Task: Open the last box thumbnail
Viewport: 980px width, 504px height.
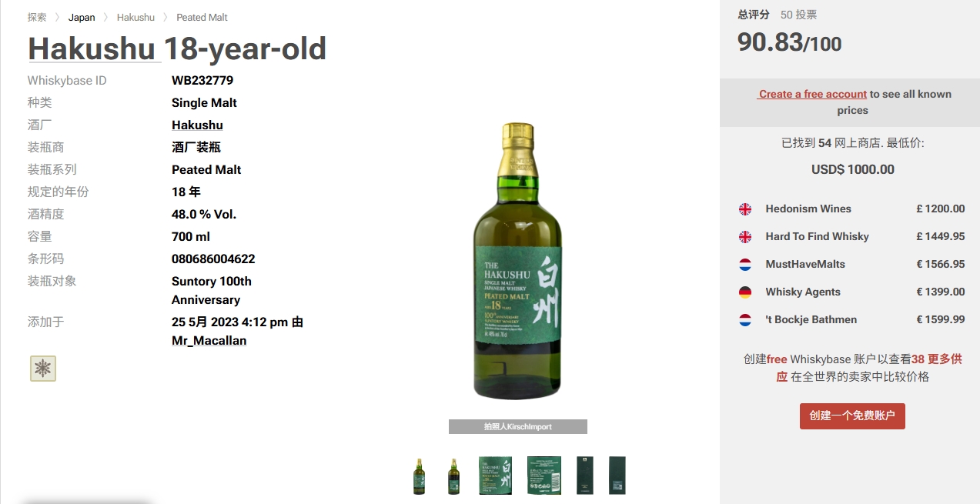Action: click(617, 476)
